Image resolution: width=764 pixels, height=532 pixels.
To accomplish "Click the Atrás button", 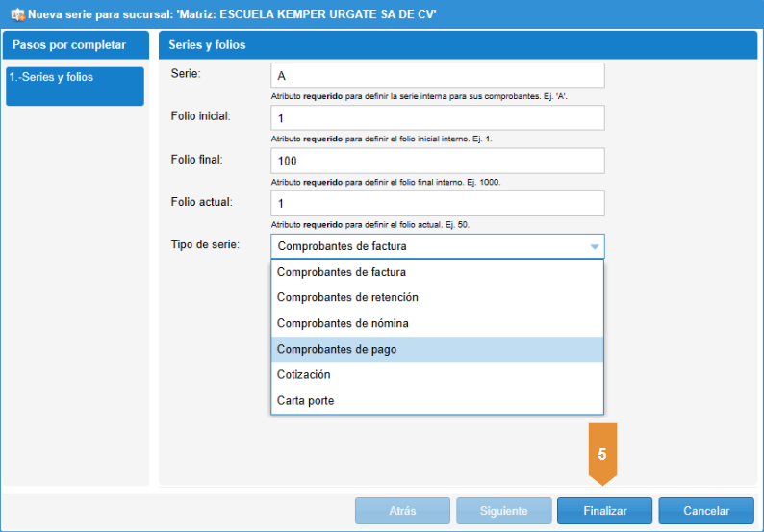I will (402, 511).
